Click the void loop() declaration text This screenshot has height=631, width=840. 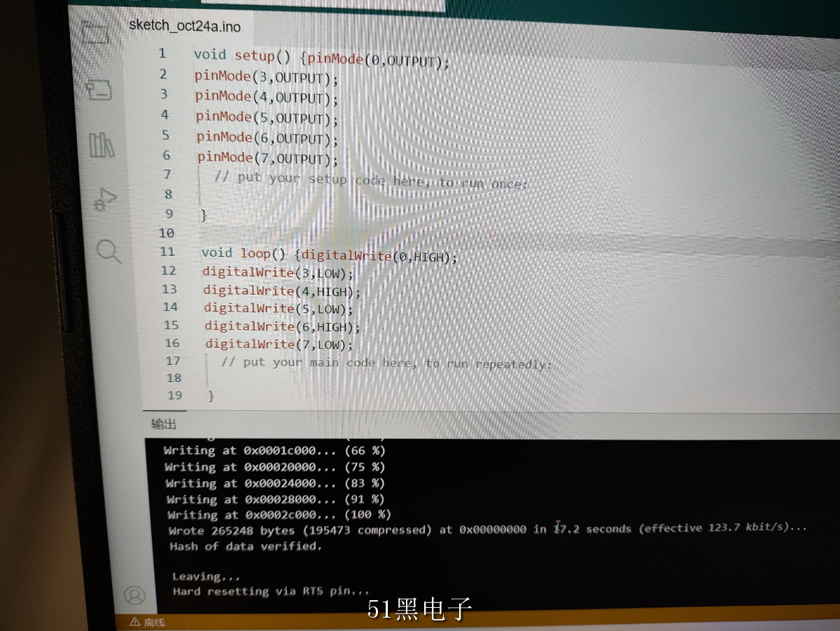coord(245,253)
